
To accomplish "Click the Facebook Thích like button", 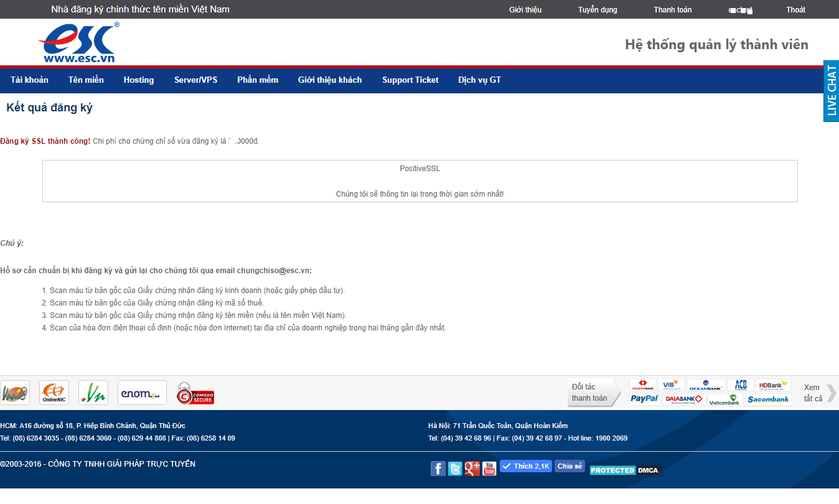I will [x=526, y=466].
